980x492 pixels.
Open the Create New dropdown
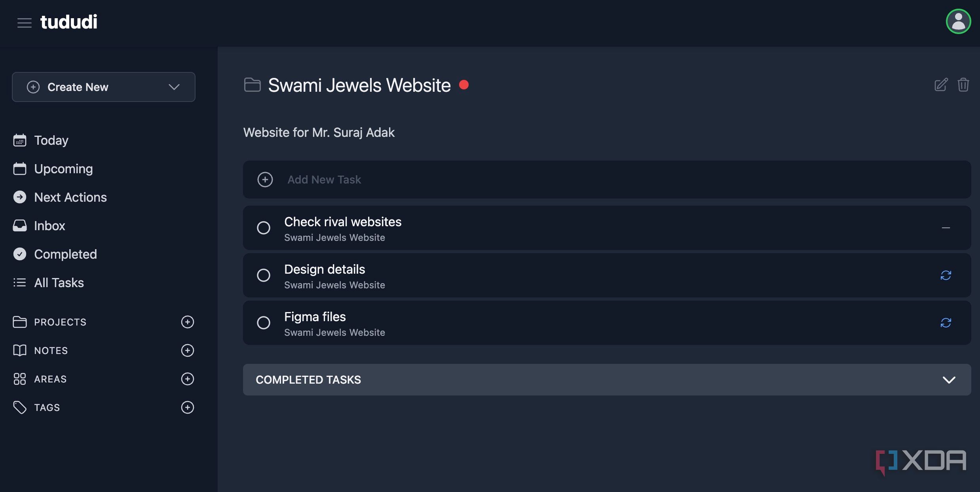click(x=104, y=87)
